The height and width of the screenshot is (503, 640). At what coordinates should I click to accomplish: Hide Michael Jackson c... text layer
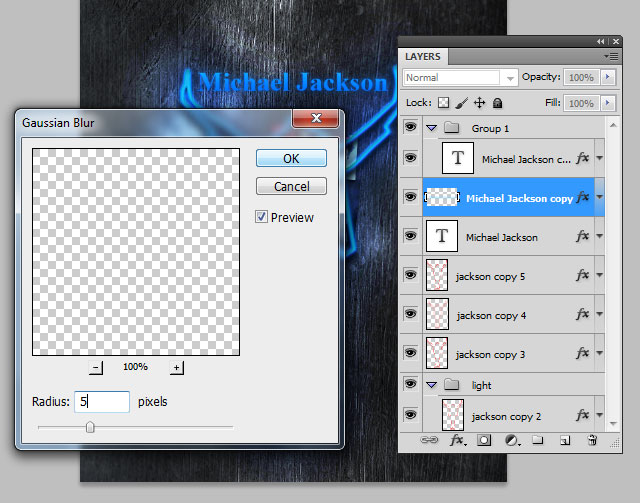tap(410, 158)
